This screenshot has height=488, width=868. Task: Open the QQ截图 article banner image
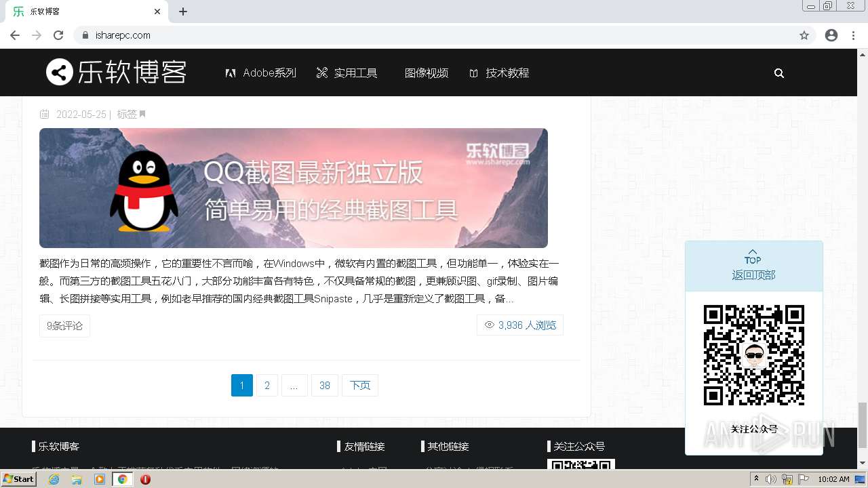294,188
